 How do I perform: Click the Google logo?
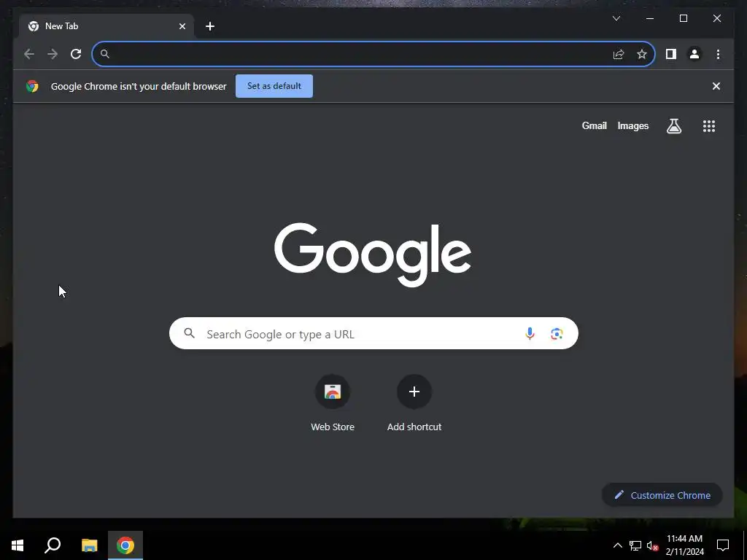(373, 254)
